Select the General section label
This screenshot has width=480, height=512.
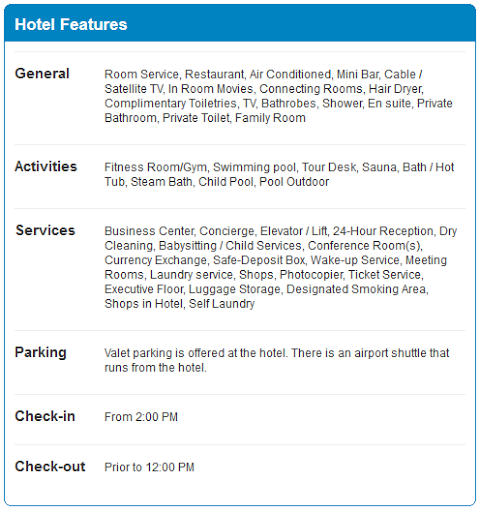tap(42, 73)
